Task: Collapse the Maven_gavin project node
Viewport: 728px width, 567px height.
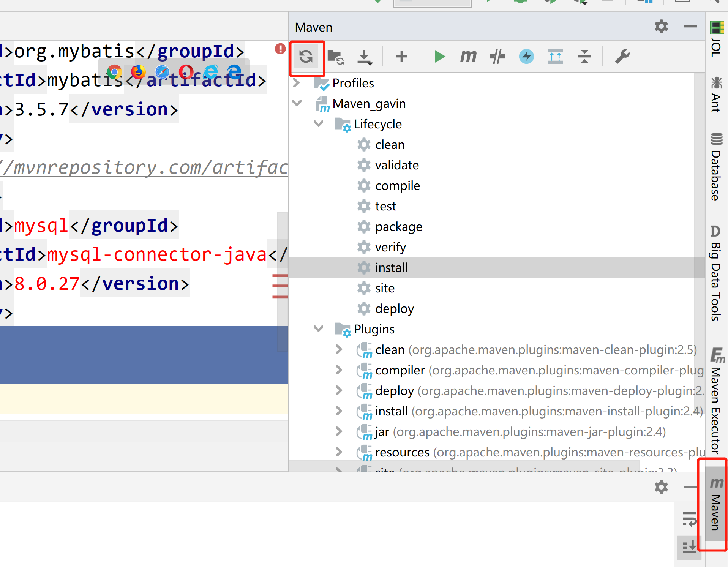Action: [297, 103]
